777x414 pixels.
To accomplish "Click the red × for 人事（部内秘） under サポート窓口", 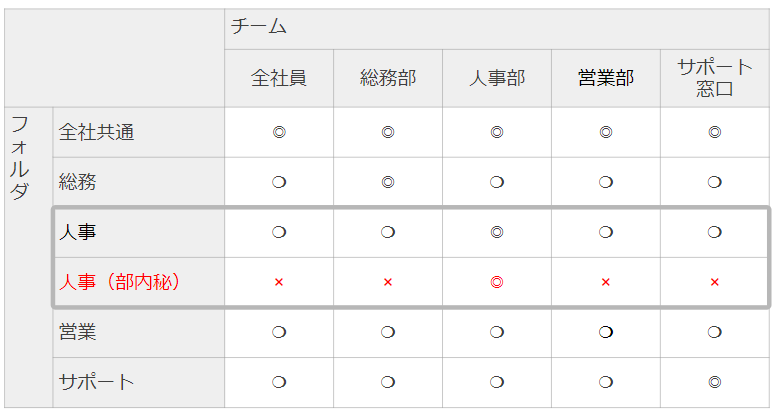I will click(715, 282).
